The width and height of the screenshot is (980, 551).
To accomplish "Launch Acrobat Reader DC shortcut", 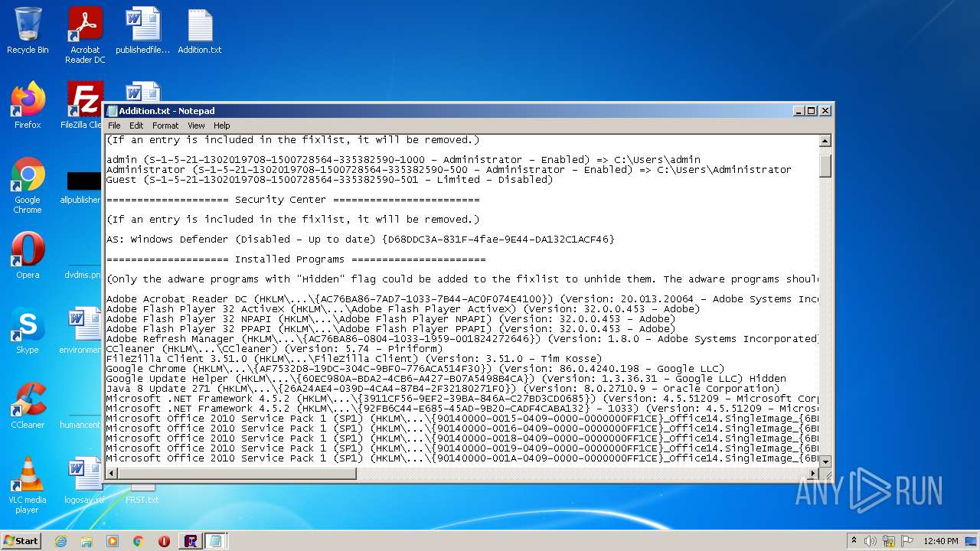I will tap(85, 35).
